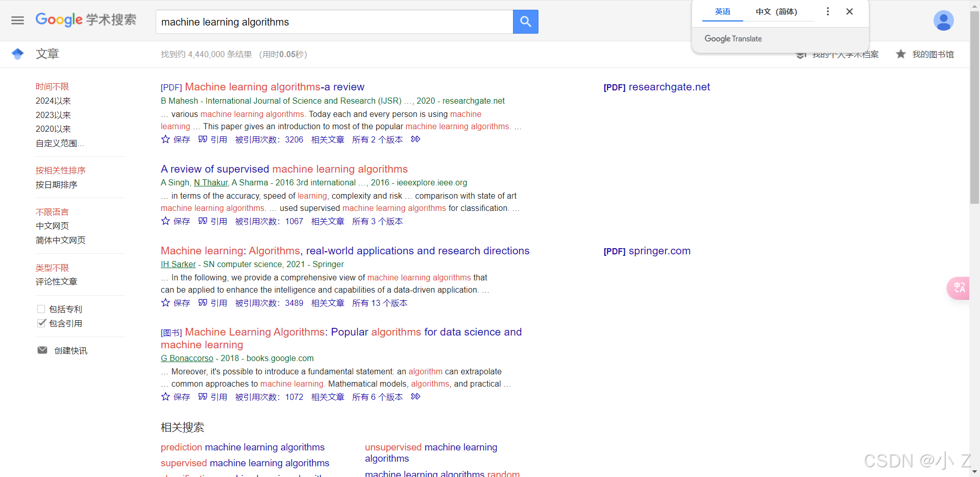This screenshot has height=477, width=980.
Task: Expand more options for Bonaccorso book result
Action: point(415,397)
